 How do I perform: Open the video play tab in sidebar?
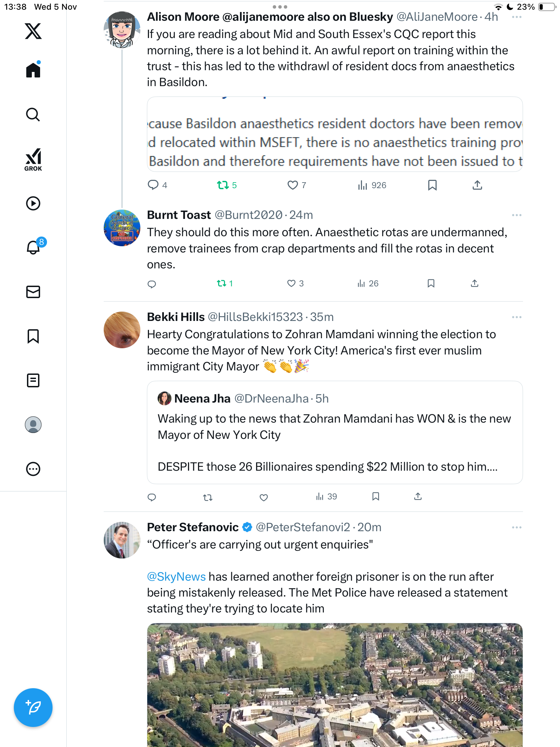[x=33, y=203]
